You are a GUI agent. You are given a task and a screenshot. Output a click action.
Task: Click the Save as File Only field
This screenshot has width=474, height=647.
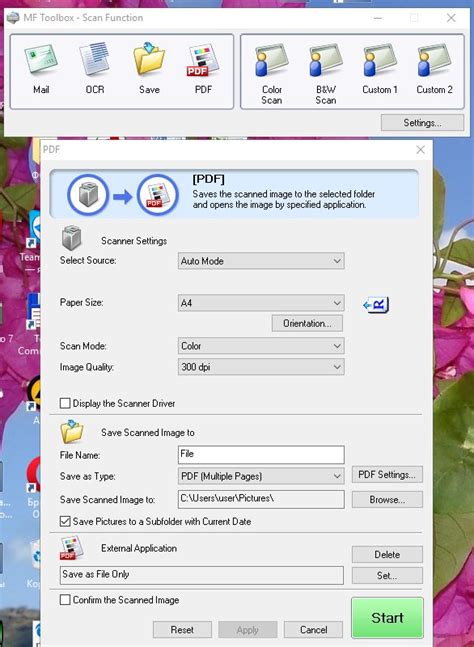(202, 575)
